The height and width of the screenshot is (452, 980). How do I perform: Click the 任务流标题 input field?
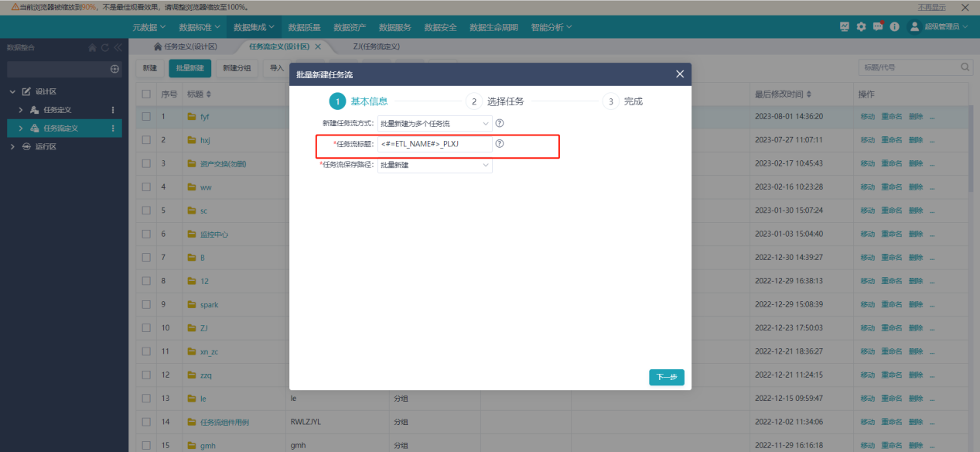[x=434, y=144]
